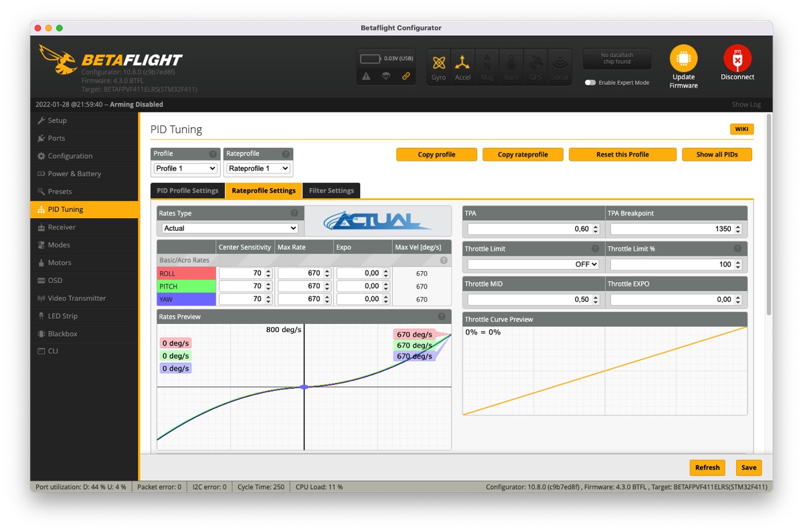Click the red Disconnect USB icon
Viewport: 803px width, 532px height.
(737, 59)
